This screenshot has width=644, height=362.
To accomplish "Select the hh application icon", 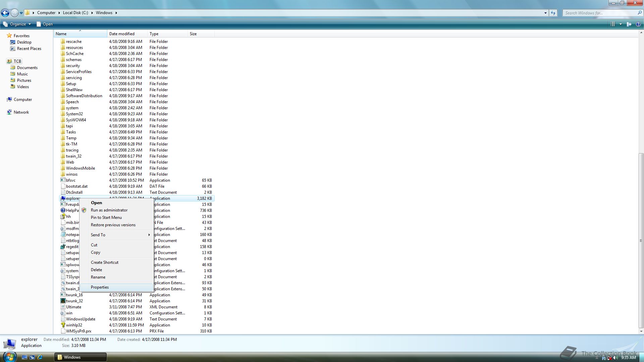I will click(x=63, y=217).
